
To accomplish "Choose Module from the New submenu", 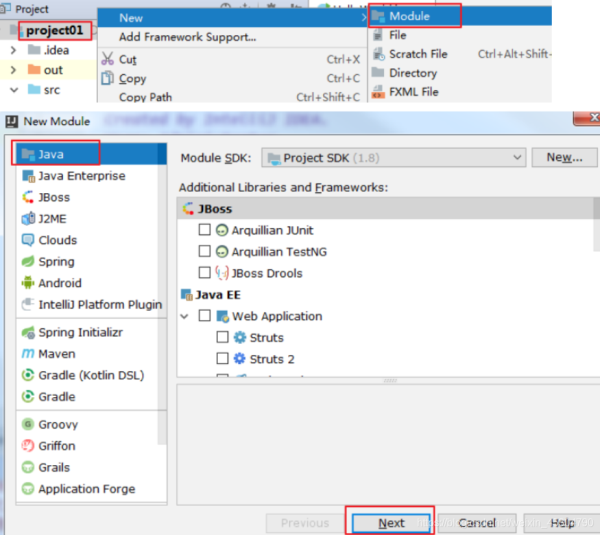I will (409, 16).
